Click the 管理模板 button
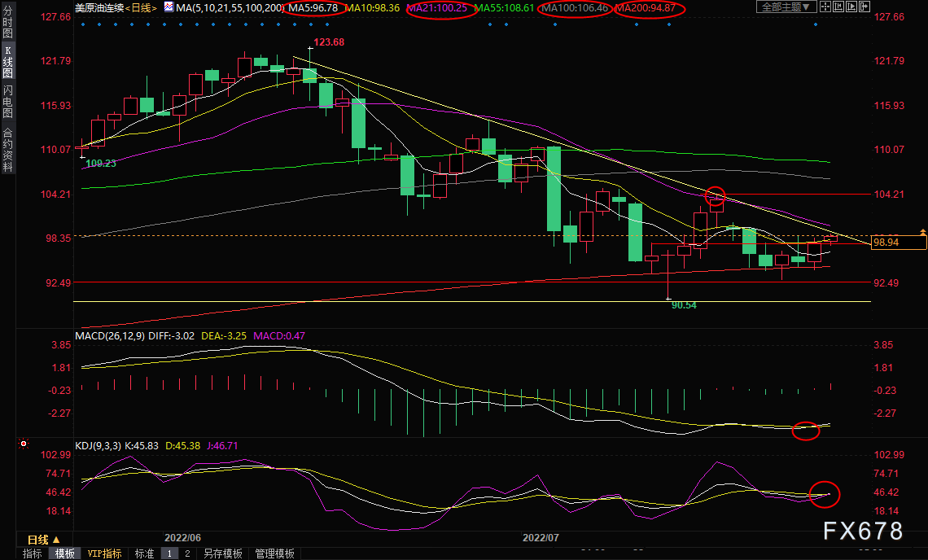This screenshot has height=560, width=928. (274, 553)
